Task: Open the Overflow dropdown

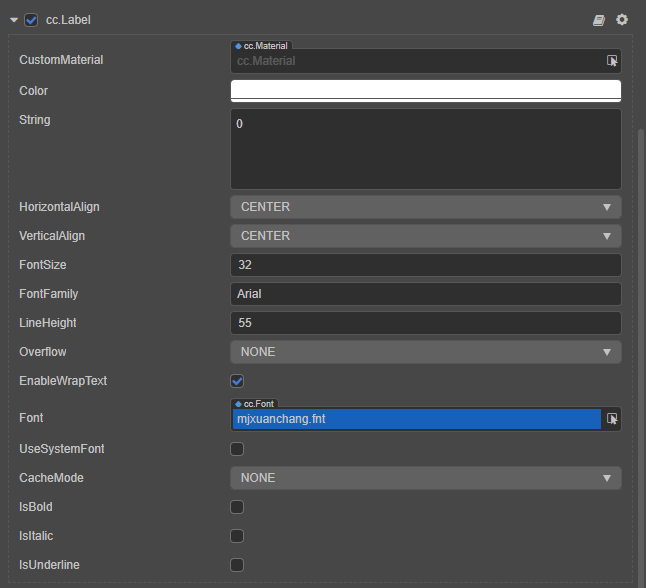Action: pyautogui.click(x=425, y=352)
